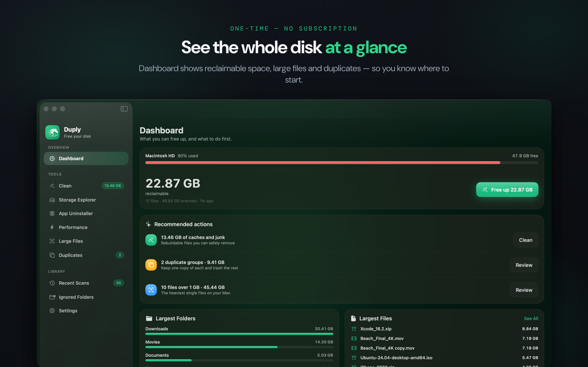Screen dimensions: 588x367
Task: Review 10 files over 1 GB
Action: tap(524, 290)
